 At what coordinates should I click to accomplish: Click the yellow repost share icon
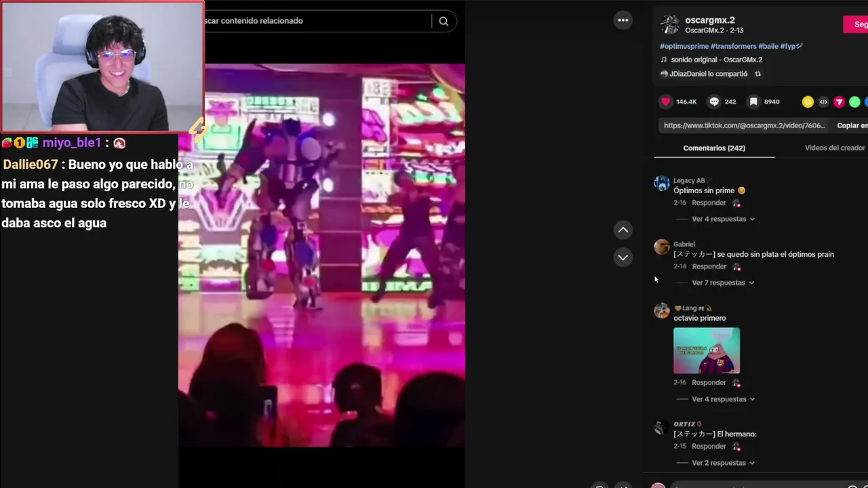pyautogui.click(x=808, y=102)
